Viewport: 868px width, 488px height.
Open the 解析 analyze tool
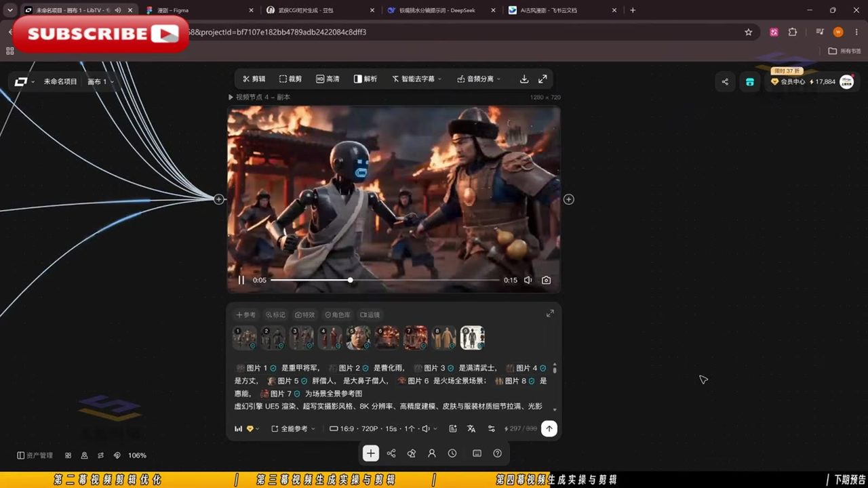pos(366,79)
